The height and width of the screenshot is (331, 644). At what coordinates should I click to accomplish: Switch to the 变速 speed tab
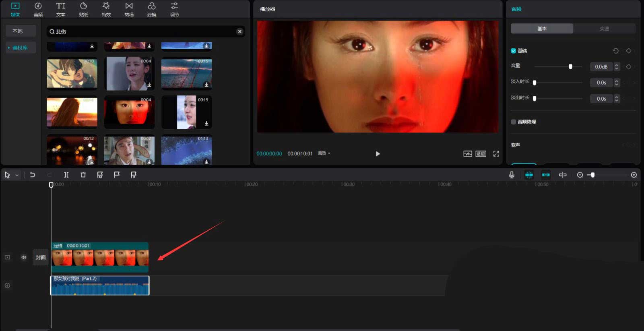(x=604, y=29)
